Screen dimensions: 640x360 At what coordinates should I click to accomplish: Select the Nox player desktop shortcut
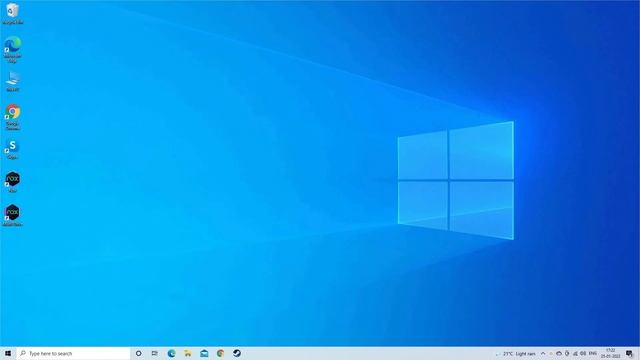pyautogui.click(x=12, y=182)
